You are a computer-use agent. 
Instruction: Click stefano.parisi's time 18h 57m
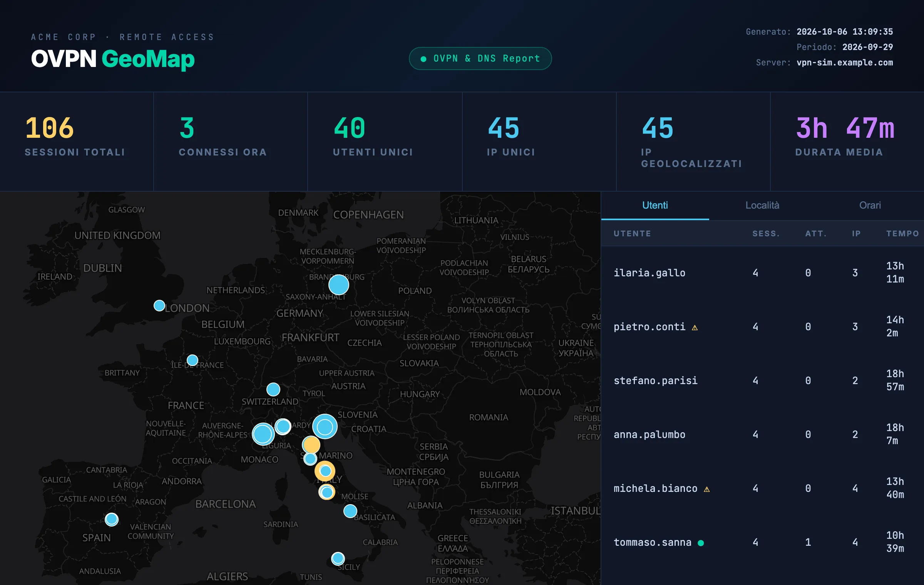tap(895, 380)
